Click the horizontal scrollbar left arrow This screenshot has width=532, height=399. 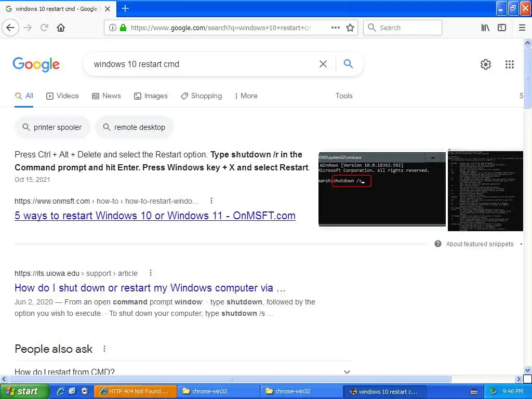tap(4, 379)
